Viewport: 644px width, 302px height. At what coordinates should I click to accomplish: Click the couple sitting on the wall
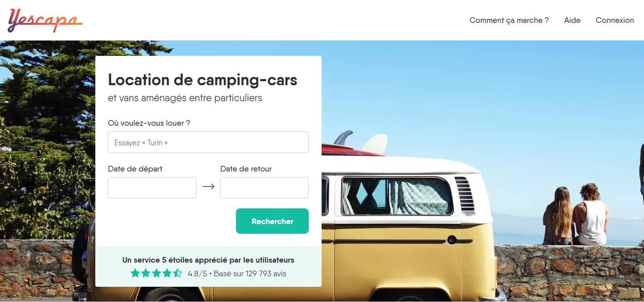pyautogui.click(x=575, y=215)
